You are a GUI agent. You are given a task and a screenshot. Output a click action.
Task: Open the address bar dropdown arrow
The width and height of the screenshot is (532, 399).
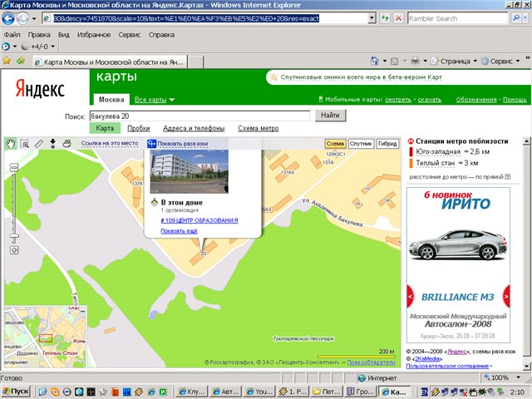[372, 18]
